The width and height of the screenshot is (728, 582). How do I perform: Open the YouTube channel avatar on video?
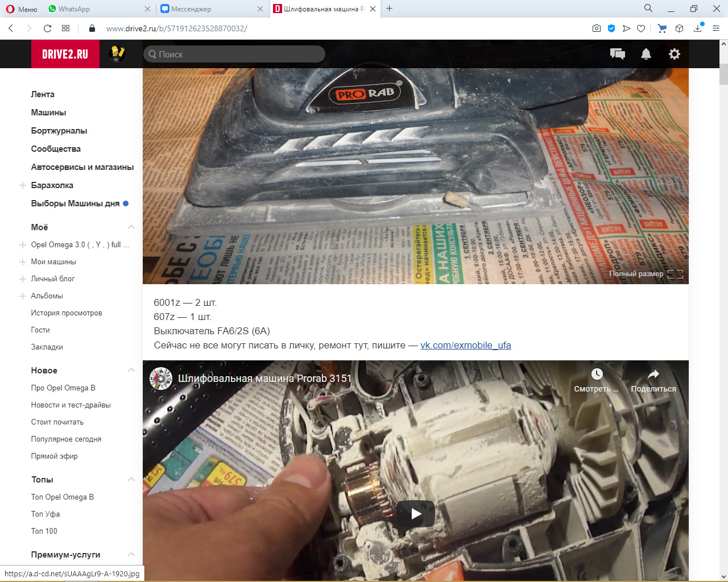[x=161, y=379]
